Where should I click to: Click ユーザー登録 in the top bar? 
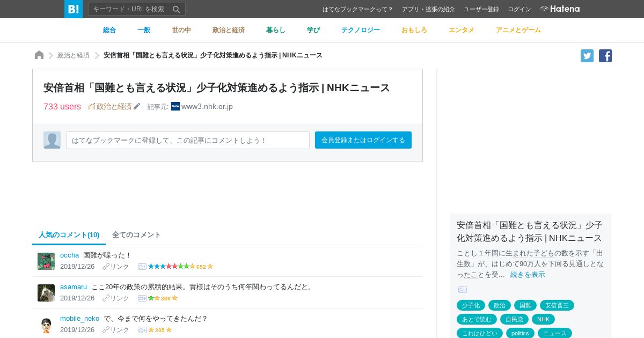(x=481, y=9)
